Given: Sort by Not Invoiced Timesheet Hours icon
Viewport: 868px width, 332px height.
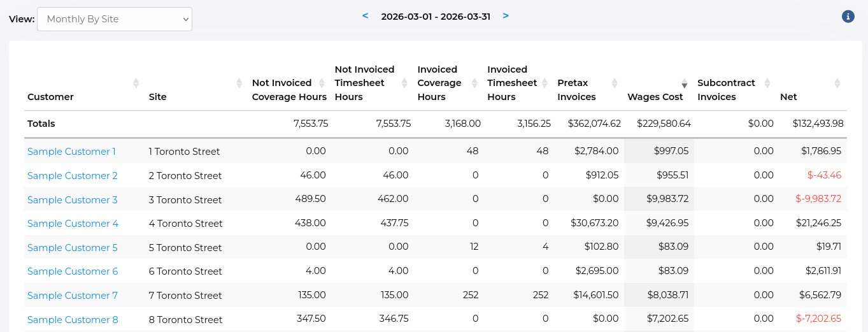Looking at the screenshot, I should click(x=404, y=83).
